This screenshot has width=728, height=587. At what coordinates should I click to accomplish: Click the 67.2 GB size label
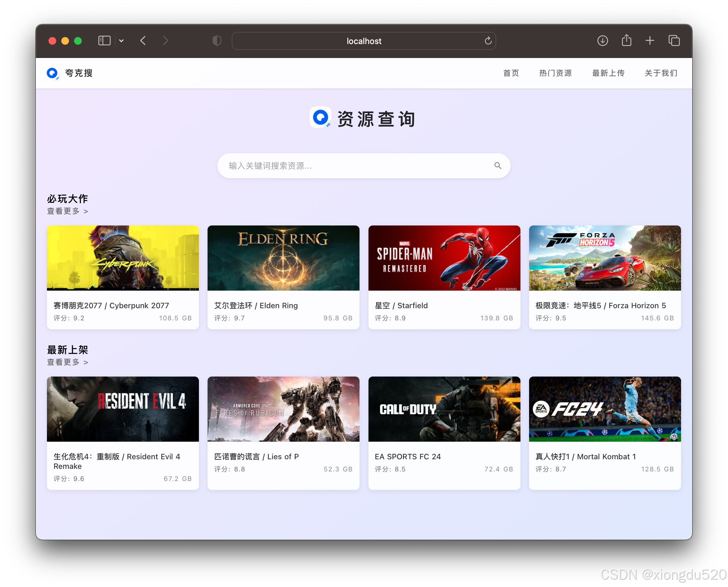tap(178, 479)
